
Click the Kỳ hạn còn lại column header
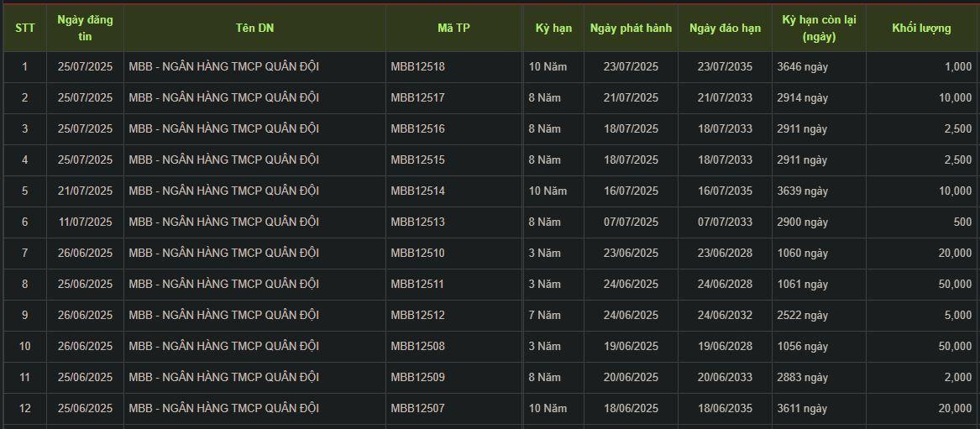[x=819, y=28]
